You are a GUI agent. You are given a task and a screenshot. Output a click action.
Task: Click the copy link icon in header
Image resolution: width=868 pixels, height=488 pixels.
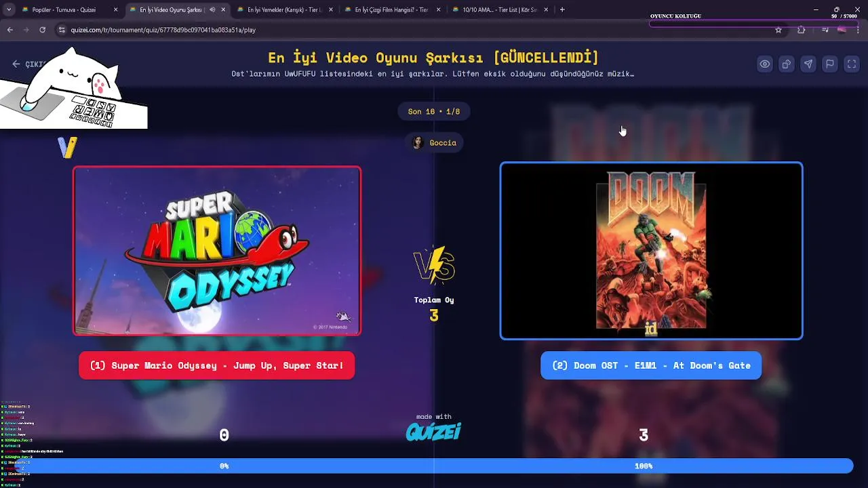(x=786, y=64)
